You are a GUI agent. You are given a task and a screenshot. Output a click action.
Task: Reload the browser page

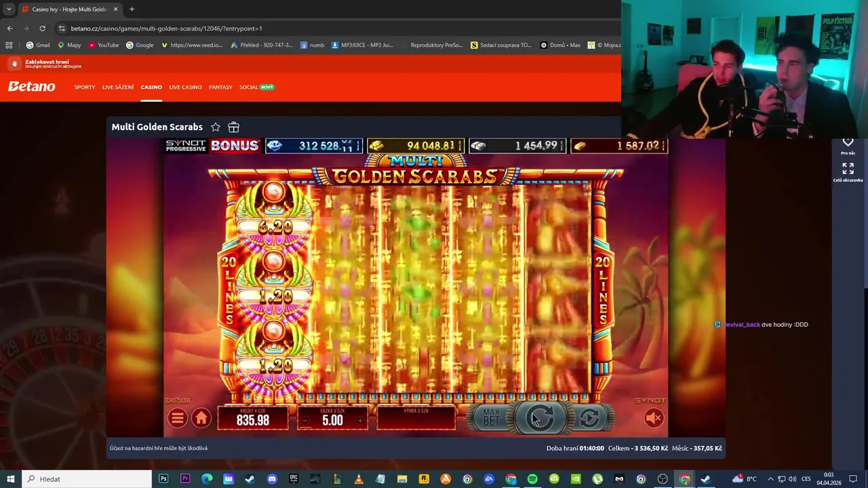coord(42,28)
